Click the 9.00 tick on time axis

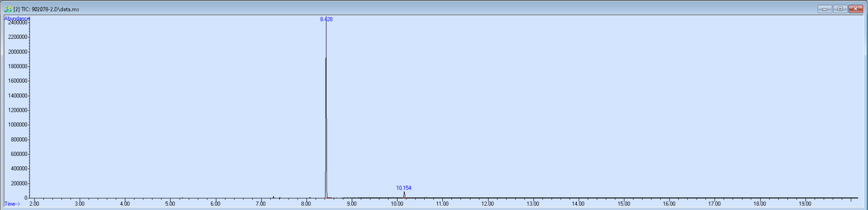click(x=351, y=204)
